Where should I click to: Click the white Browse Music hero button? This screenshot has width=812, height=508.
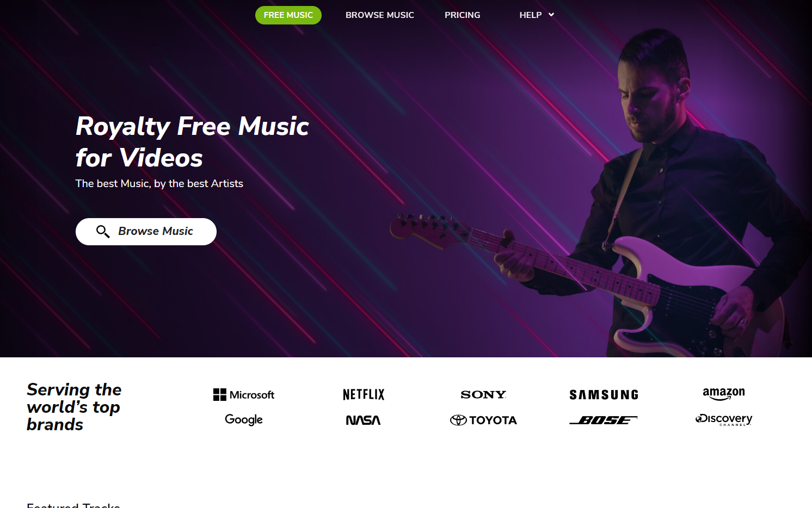pos(146,232)
